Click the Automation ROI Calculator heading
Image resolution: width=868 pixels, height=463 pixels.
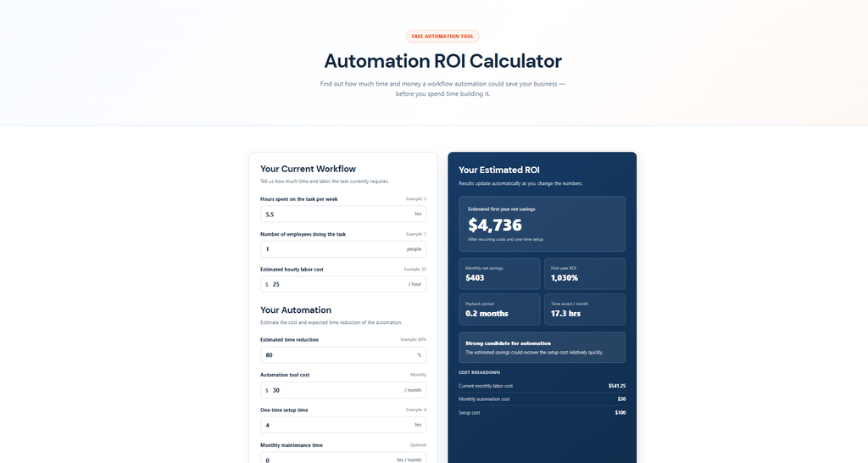point(442,61)
